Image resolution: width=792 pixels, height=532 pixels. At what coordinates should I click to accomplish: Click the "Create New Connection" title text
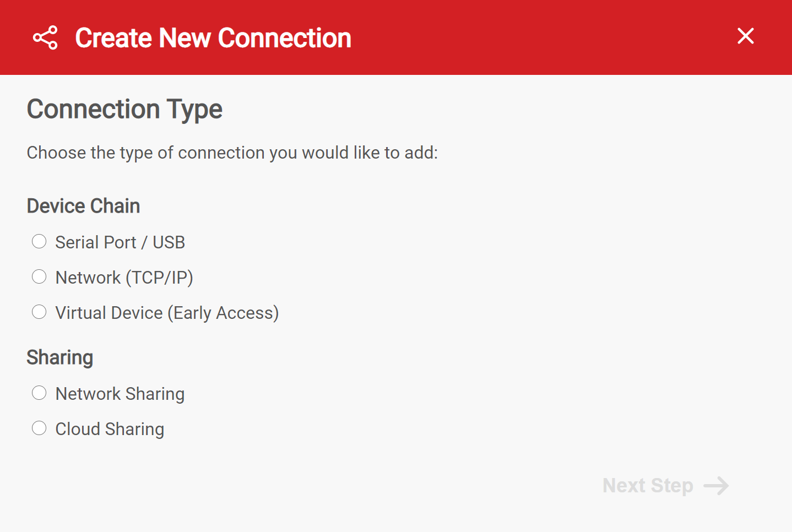click(x=213, y=38)
